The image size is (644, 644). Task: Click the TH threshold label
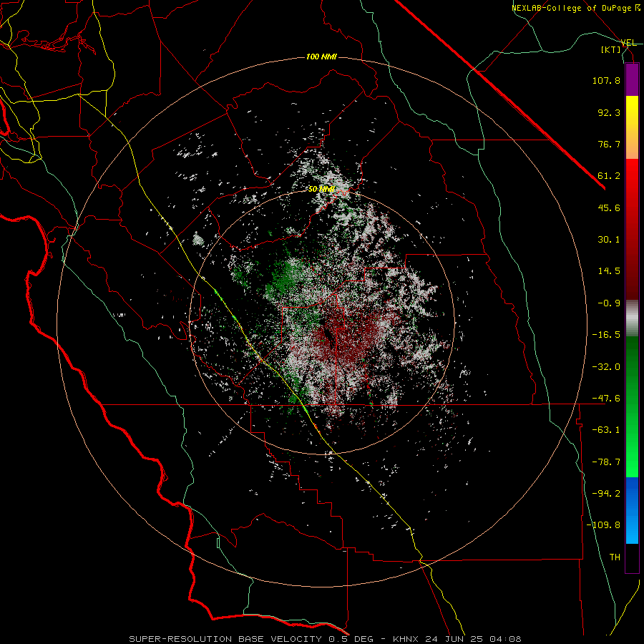pos(615,557)
